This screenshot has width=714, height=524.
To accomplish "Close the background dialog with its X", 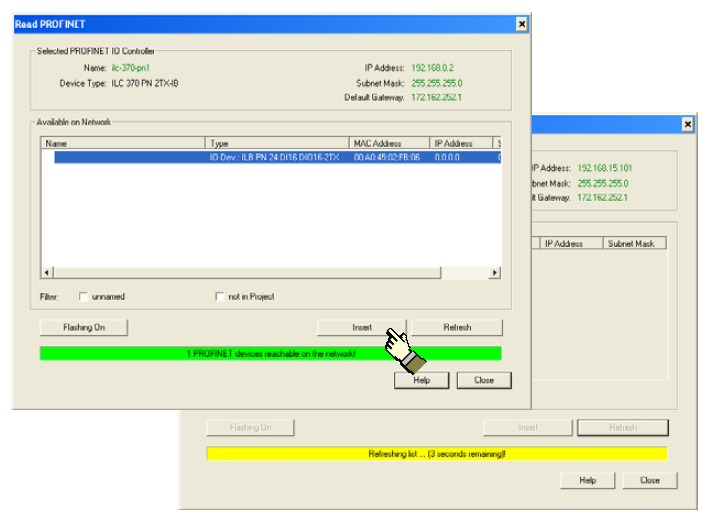I will [688, 124].
